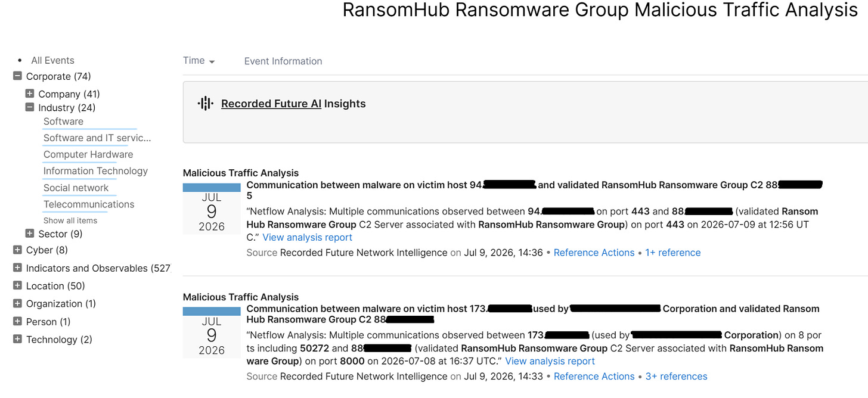Screen dimensions: 868x398
Task: Expand the Sector (9) node
Action: 30,234
